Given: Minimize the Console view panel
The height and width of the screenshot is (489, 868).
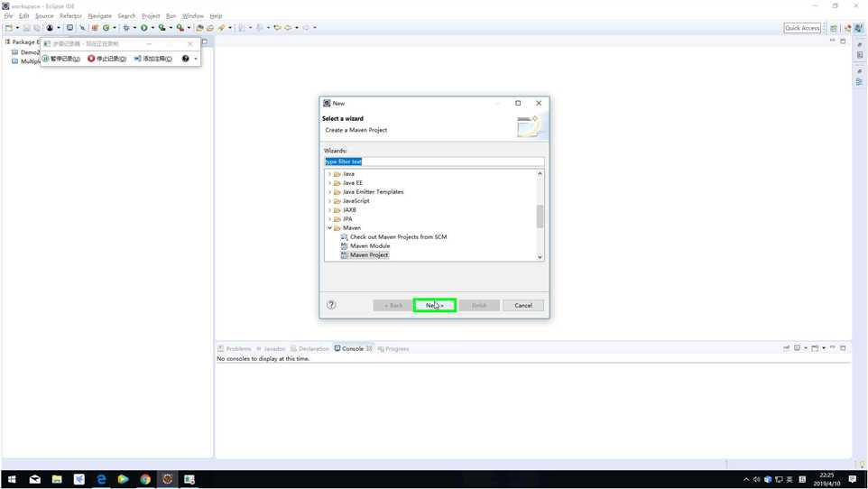Looking at the screenshot, I should pos(832,347).
